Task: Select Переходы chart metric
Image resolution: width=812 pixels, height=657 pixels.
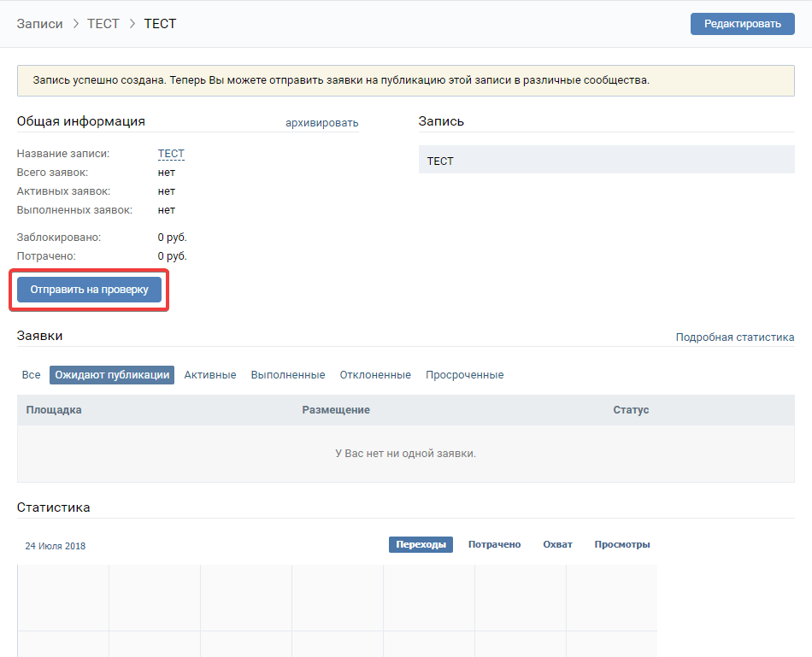Action: click(421, 545)
